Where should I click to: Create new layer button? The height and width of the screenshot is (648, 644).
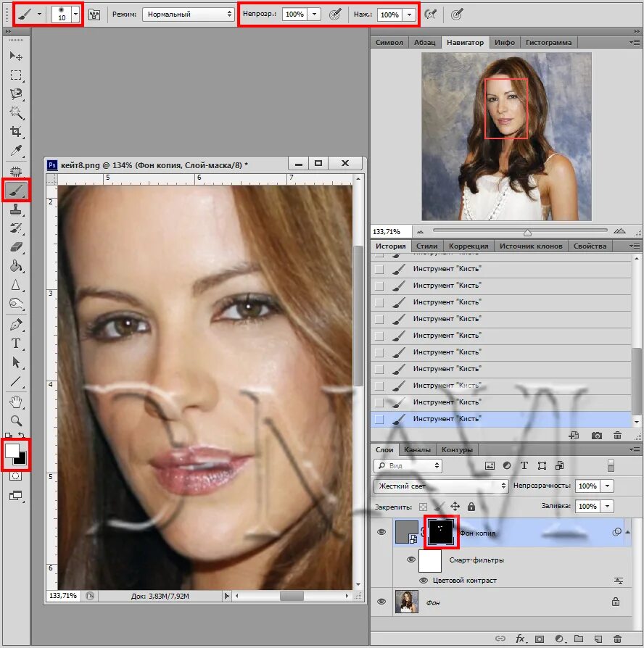click(x=598, y=639)
